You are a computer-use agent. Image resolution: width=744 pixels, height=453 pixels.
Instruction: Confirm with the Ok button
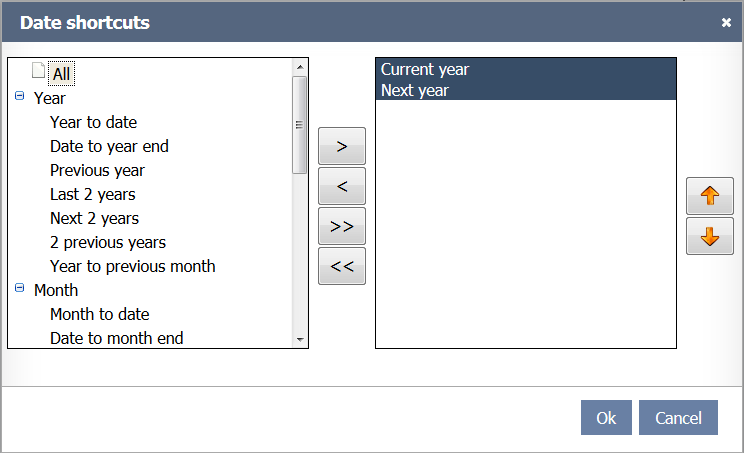(x=606, y=418)
